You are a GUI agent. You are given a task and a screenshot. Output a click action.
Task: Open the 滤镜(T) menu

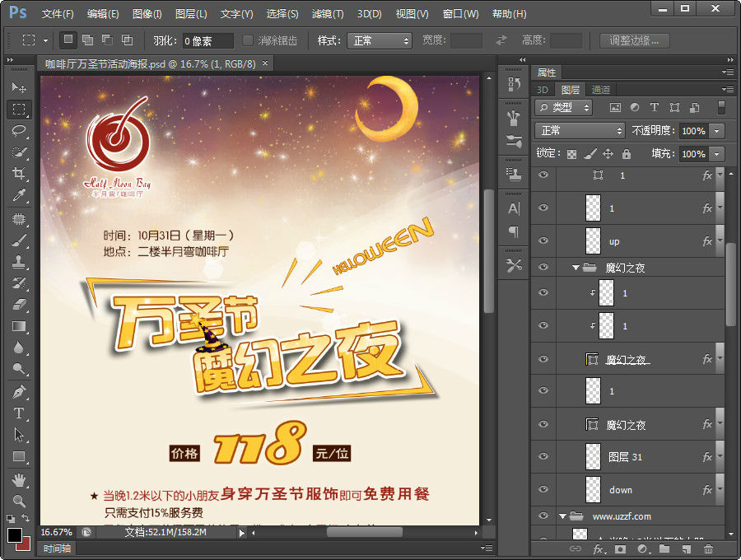pos(328,14)
